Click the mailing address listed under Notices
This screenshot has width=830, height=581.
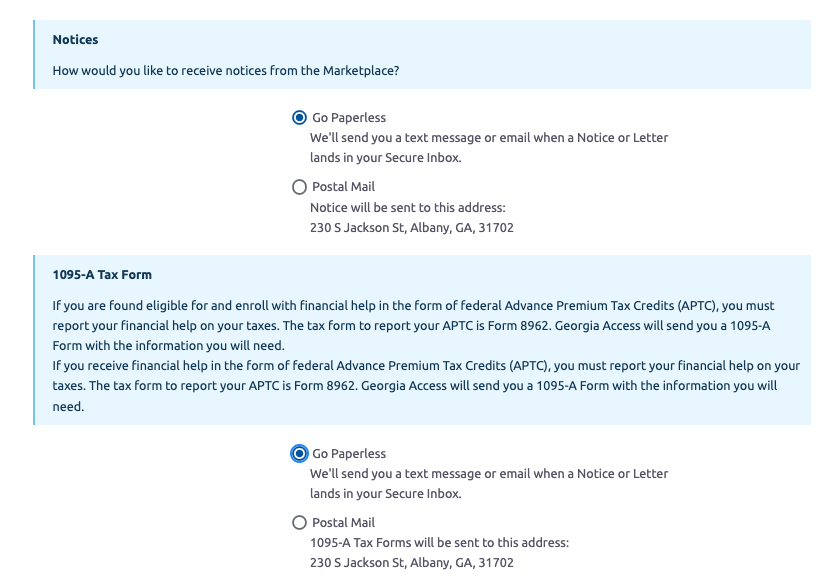(x=412, y=228)
